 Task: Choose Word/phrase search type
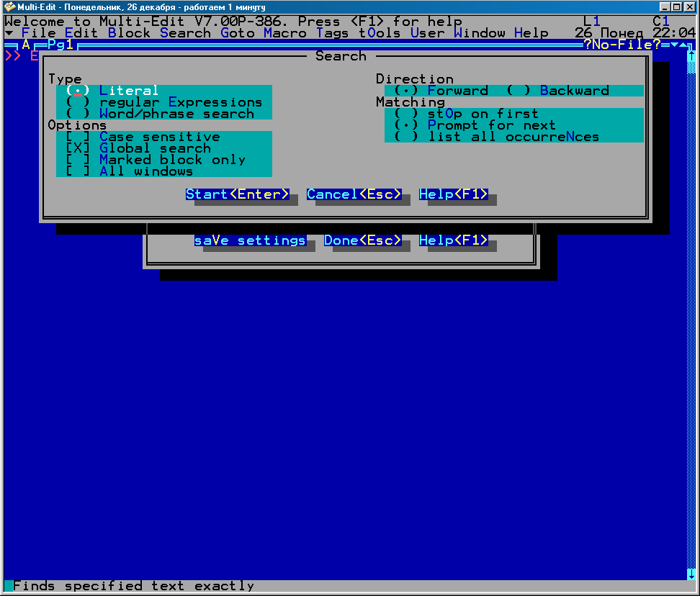click(x=160, y=114)
